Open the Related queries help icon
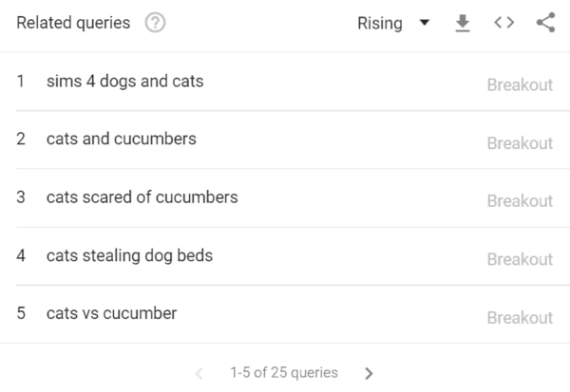The width and height of the screenshot is (570, 392). click(156, 24)
